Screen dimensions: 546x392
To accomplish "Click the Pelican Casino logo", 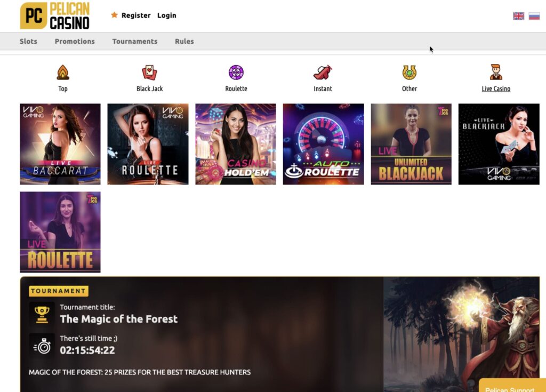I will point(55,15).
